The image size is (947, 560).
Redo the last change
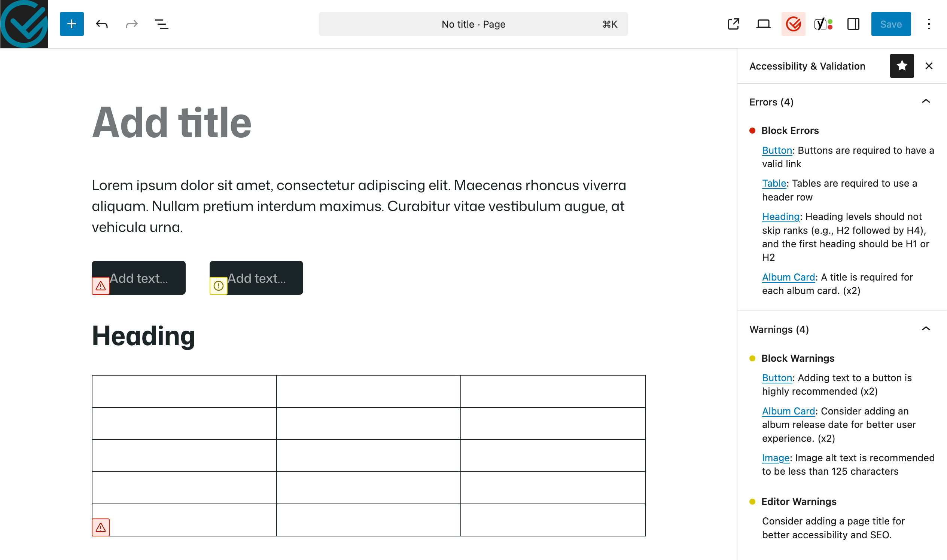click(x=131, y=24)
